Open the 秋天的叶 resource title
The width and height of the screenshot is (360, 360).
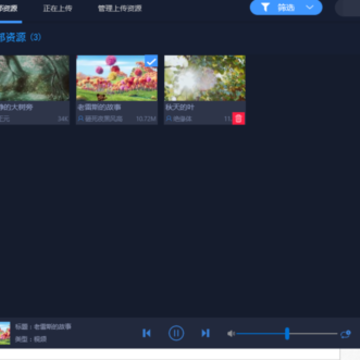point(180,108)
